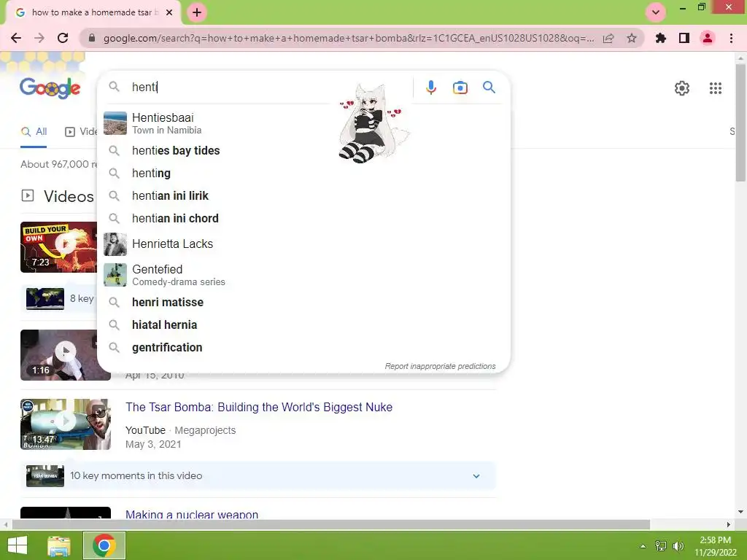This screenshot has height=560, width=747.
Task: Open the Chrome three-dot menu
Action: tap(731, 38)
